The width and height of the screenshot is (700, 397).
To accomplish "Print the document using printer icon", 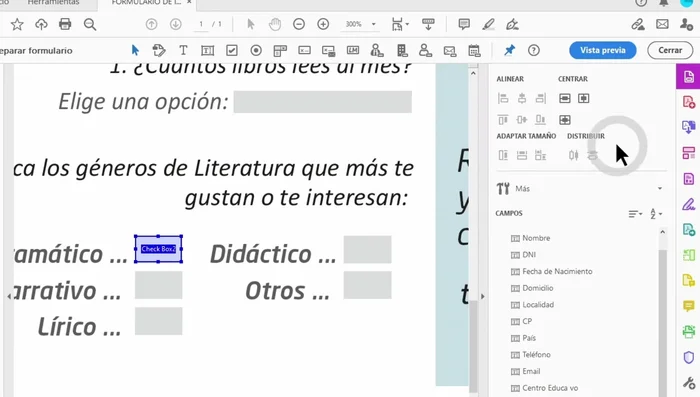I will (65, 24).
